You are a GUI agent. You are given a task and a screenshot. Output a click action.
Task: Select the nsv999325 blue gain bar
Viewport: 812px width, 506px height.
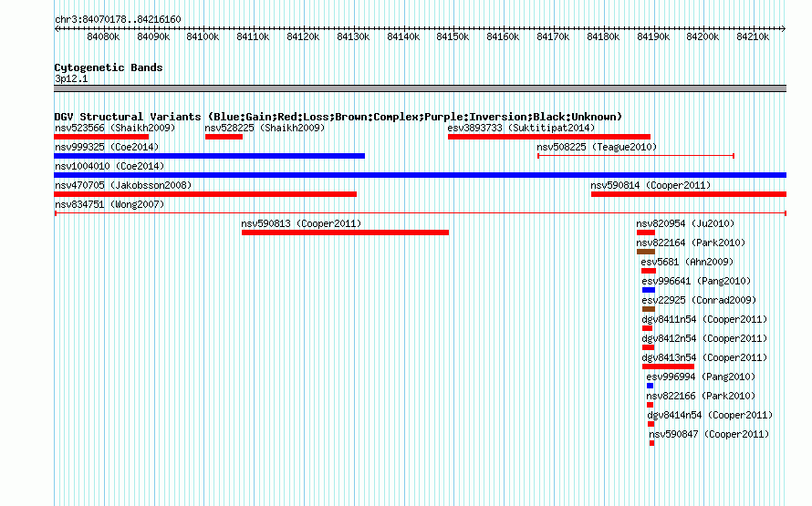point(209,156)
